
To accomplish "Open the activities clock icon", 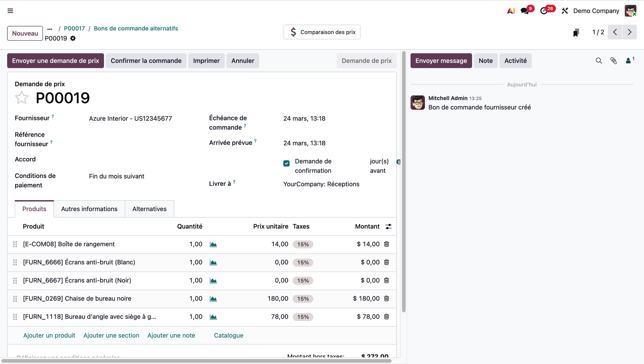I will coord(544,11).
